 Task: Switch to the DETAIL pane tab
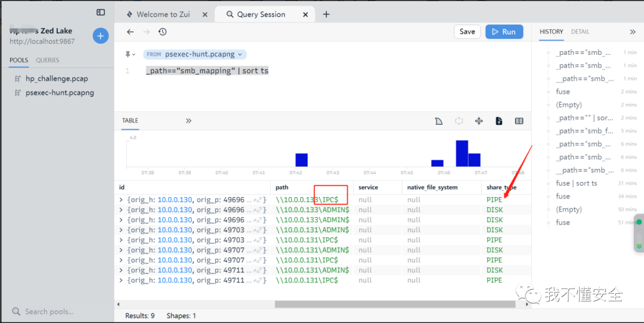coord(580,32)
